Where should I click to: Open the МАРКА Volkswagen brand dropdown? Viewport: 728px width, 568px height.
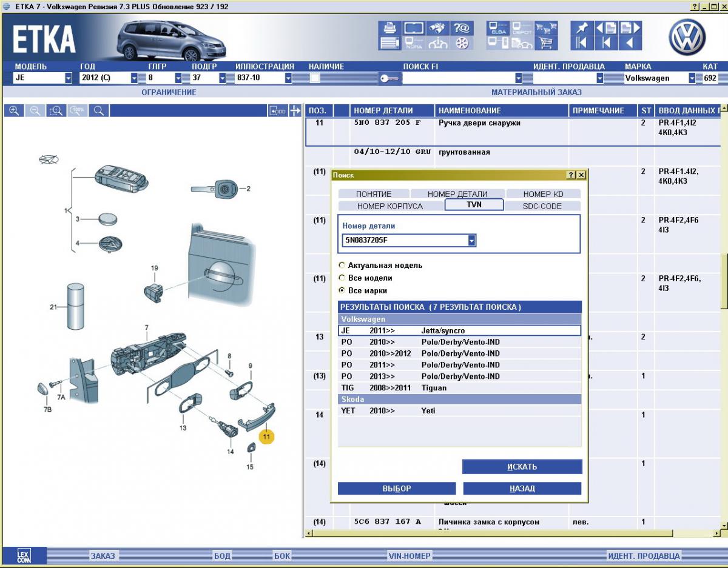point(692,78)
